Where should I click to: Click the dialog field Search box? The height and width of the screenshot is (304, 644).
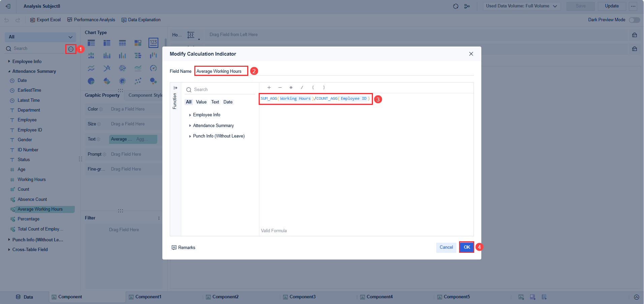(221, 90)
